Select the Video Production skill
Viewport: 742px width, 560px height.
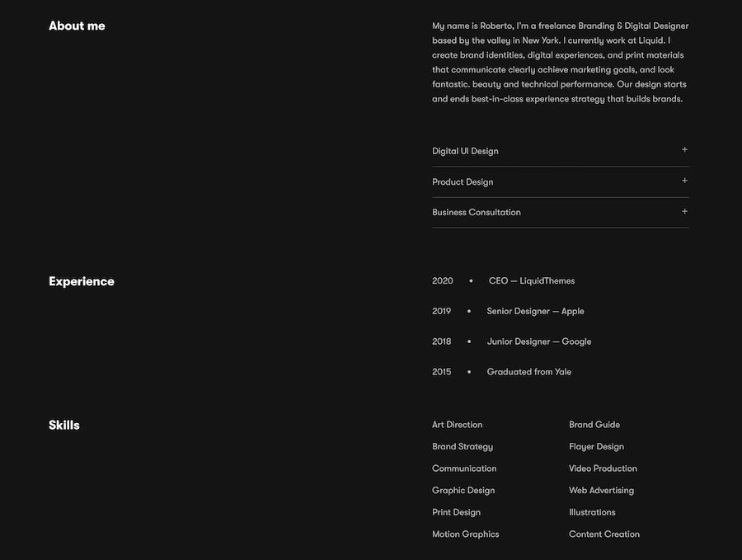pyautogui.click(x=603, y=468)
